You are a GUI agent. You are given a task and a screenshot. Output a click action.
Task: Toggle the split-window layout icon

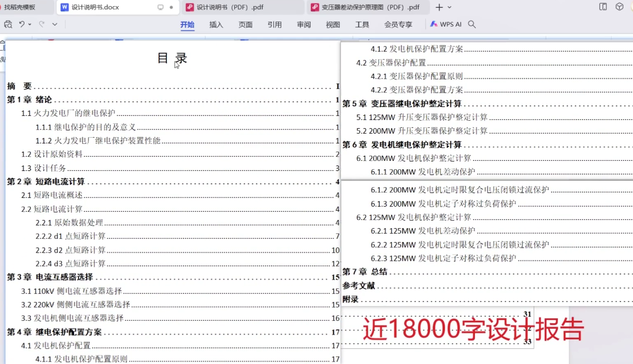[603, 7]
